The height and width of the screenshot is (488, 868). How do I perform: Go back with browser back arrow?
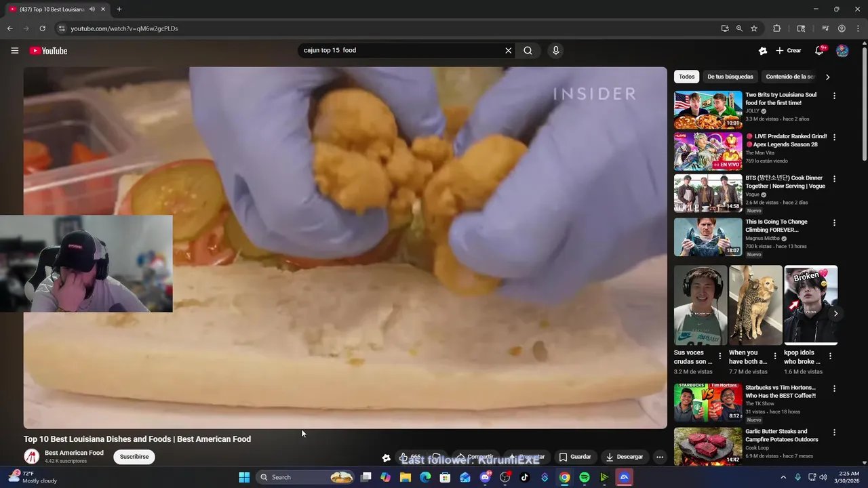pos(9,28)
